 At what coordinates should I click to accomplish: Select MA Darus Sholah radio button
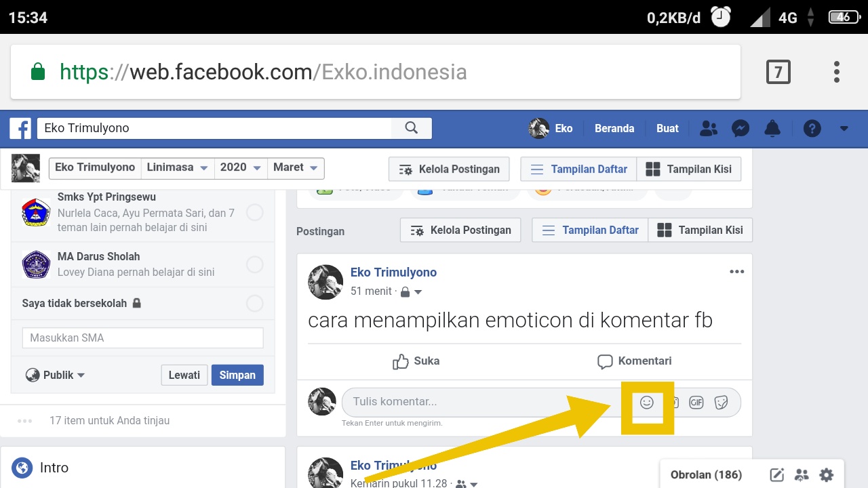coord(255,264)
